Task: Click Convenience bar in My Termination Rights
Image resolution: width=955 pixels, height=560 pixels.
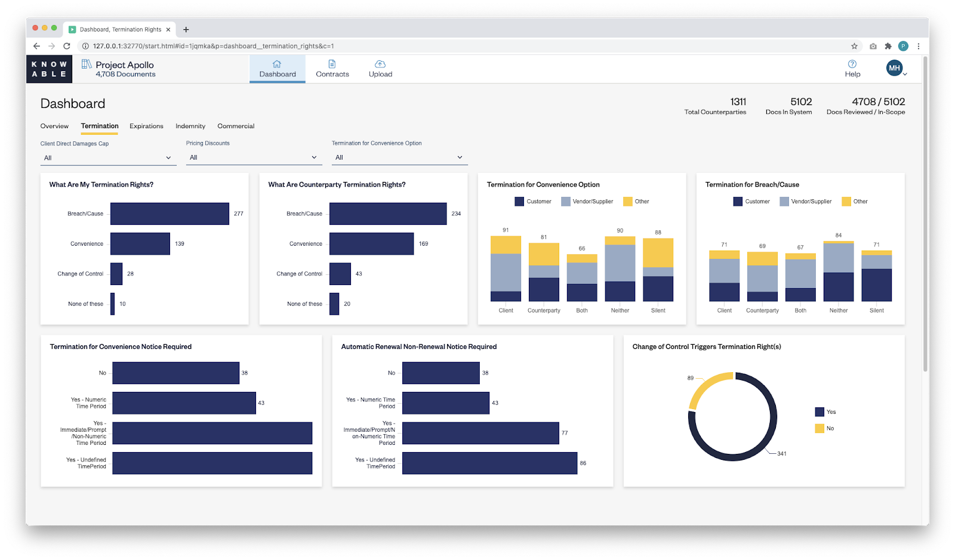Action: 140,244
